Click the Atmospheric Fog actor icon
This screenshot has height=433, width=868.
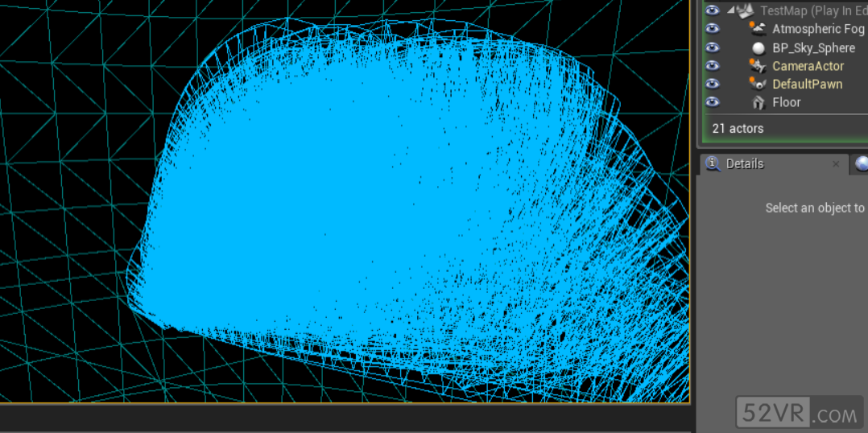pyautogui.click(x=757, y=29)
